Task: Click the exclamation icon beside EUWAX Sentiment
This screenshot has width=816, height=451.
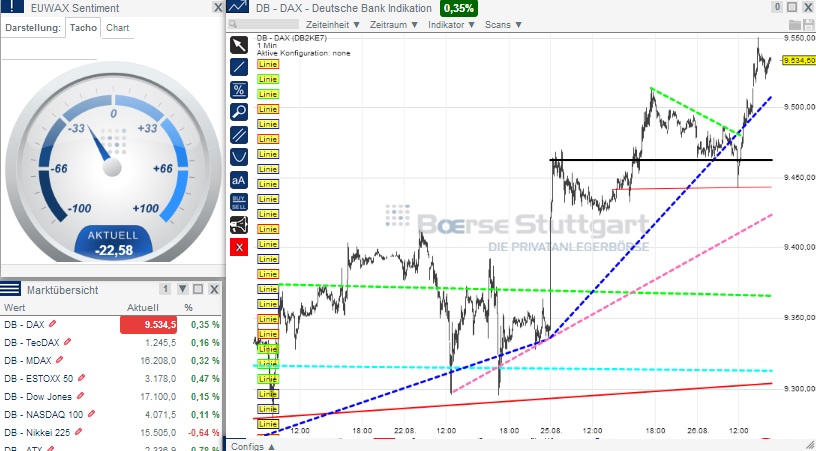Action: (x=12, y=6)
